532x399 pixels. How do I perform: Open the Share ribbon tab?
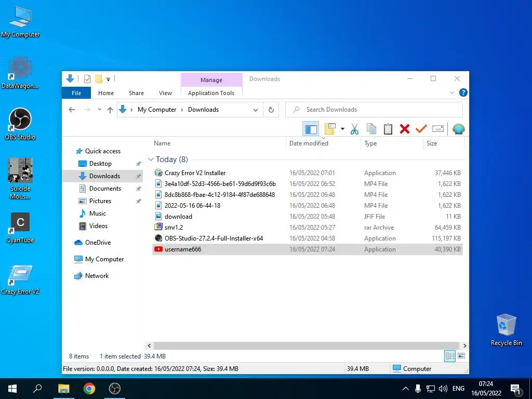pos(136,93)
